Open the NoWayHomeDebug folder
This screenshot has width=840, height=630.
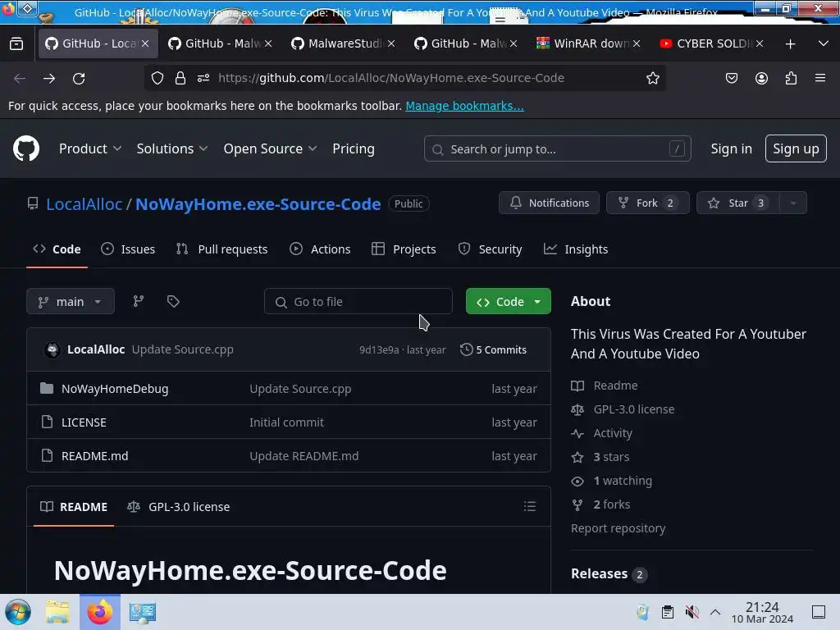pos(115,388)
